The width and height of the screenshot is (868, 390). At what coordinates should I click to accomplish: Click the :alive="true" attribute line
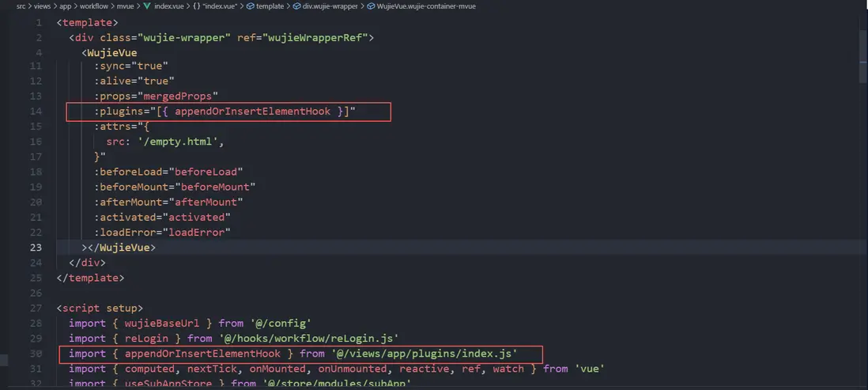click(x=134, y=81)
